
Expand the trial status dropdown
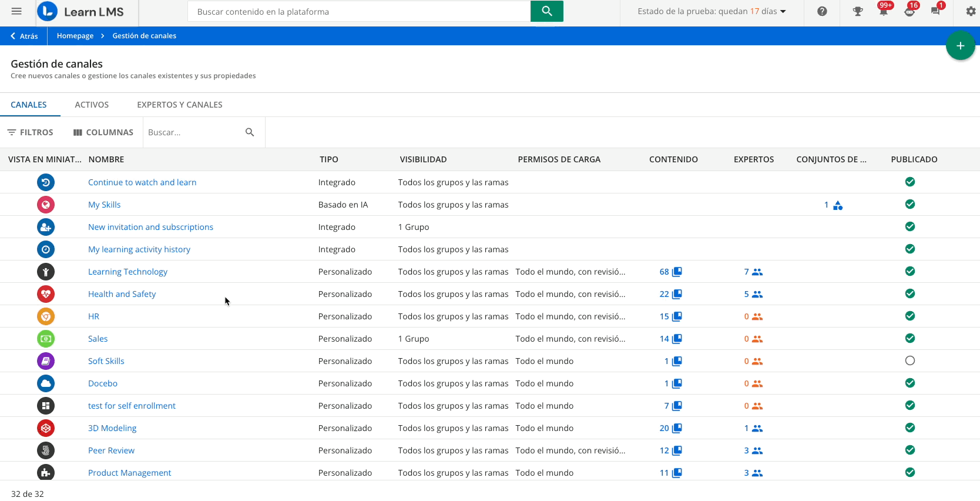[x=711, y=11]
